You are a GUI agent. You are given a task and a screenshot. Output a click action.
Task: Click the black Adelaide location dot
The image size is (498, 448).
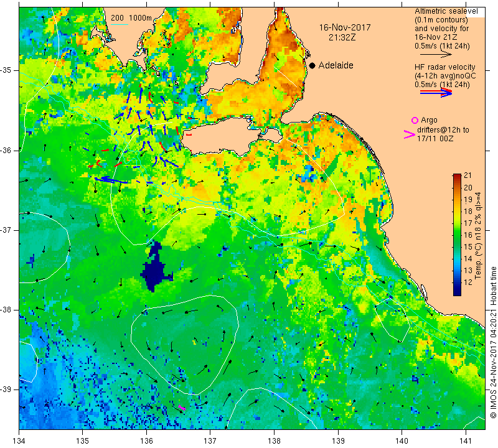312,65
